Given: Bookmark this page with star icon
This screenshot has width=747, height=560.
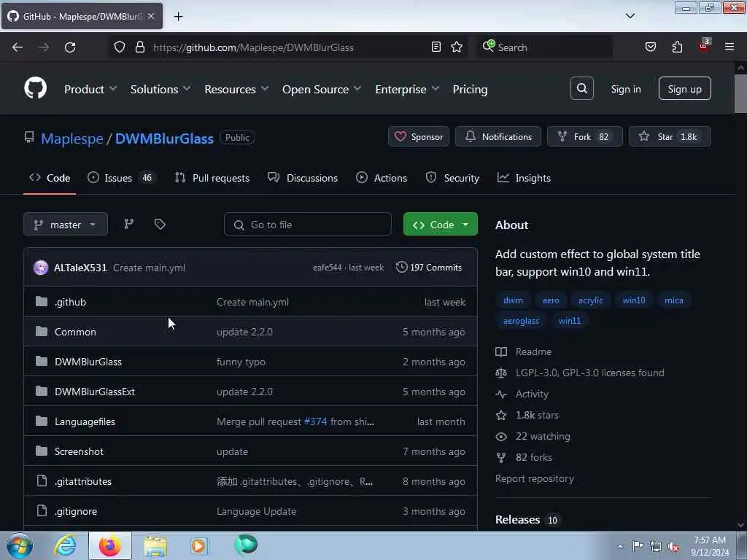Looking at the screenshot, I should 457,47.
